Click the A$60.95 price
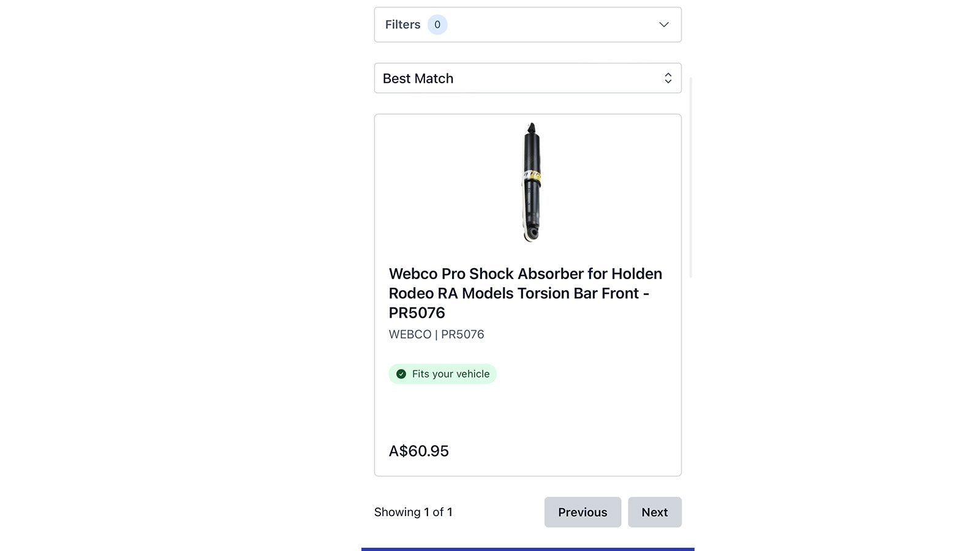 point(419,451)
